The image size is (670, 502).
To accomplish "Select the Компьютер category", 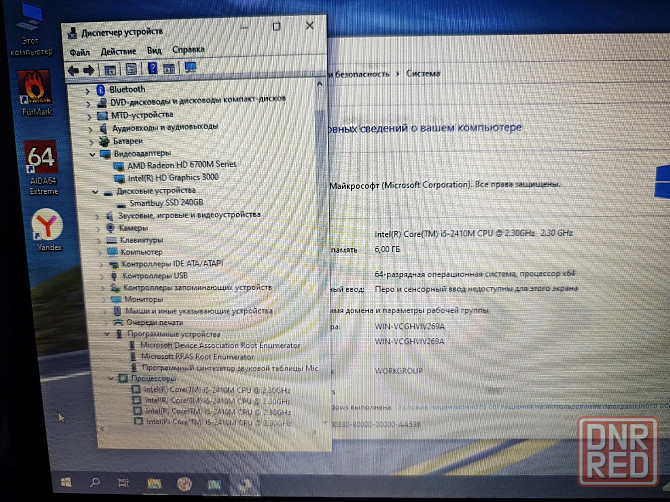I will coord(141,252).
